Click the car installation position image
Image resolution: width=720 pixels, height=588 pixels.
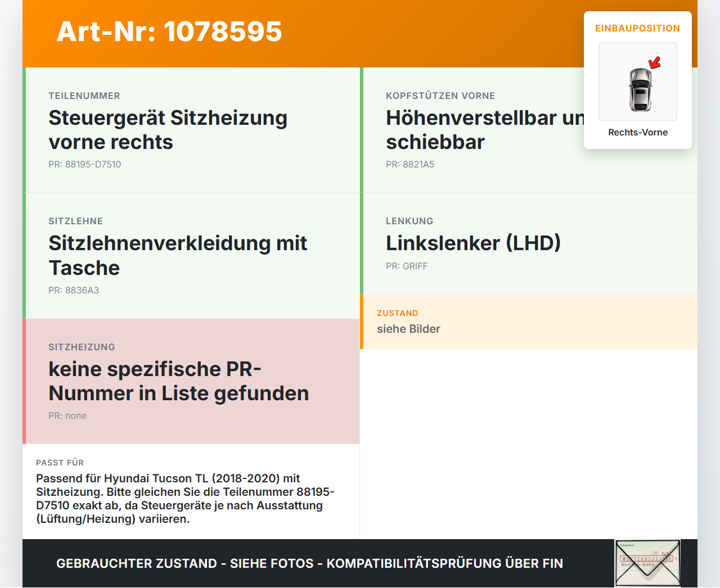click(x=638, y=82)
